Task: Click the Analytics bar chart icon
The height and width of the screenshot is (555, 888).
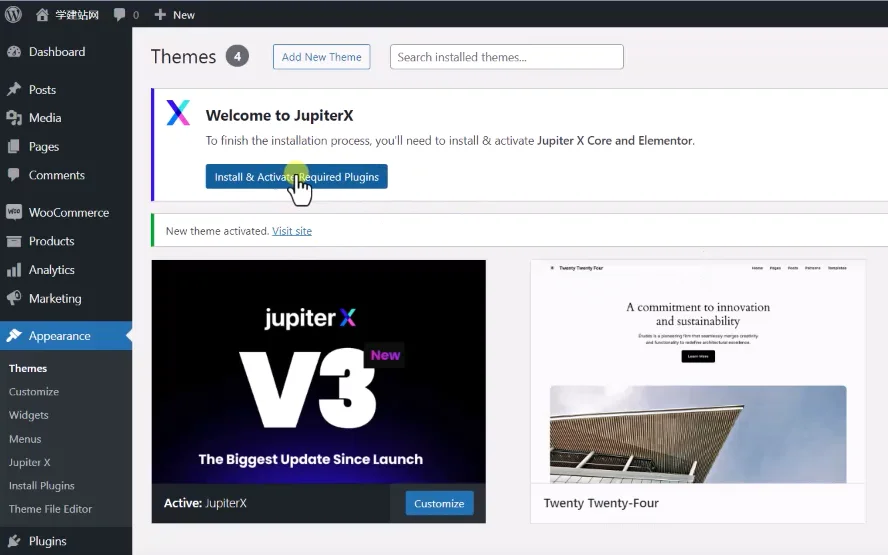Action: [x=14, y=270]
